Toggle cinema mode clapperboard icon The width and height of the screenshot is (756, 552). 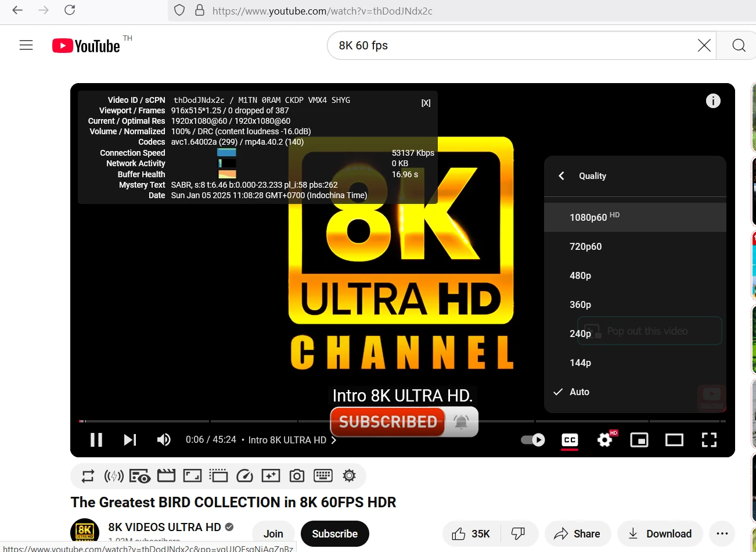(166, 476)
